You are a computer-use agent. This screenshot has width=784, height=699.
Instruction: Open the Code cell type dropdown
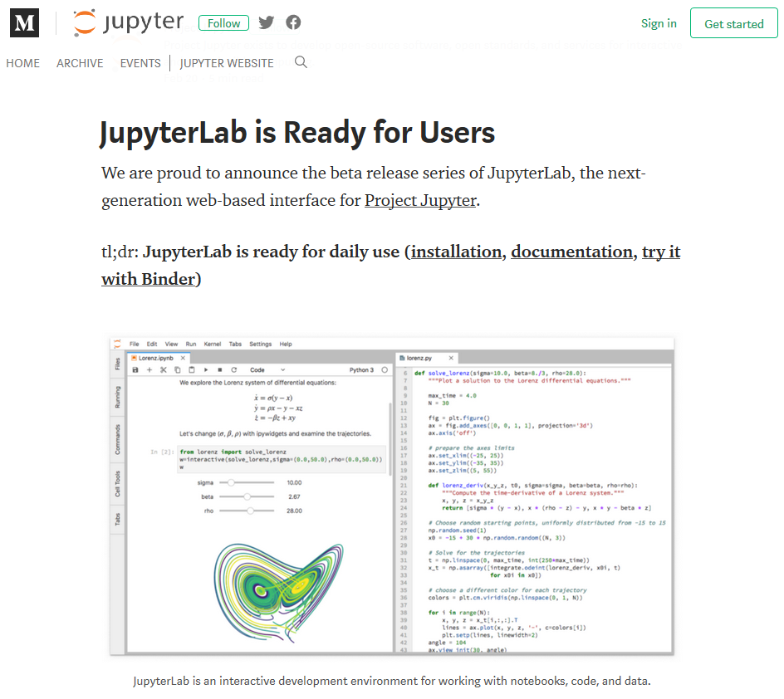point(267,370)
